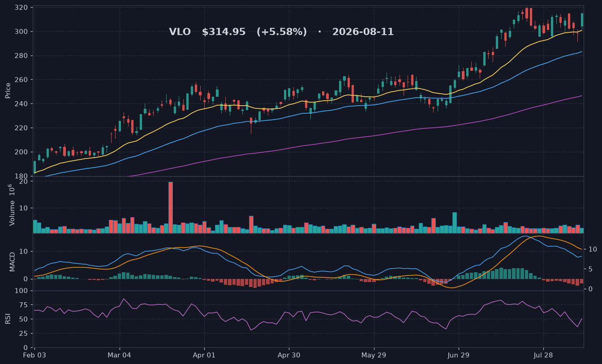
Task: Click the 20 tick on the Volume axis
Action: [24, 181]
